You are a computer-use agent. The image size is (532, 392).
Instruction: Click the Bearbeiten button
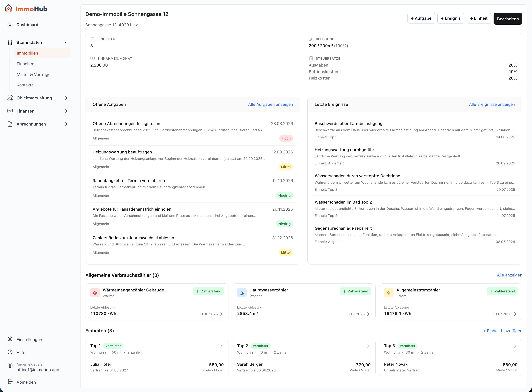tap(508, 19)
